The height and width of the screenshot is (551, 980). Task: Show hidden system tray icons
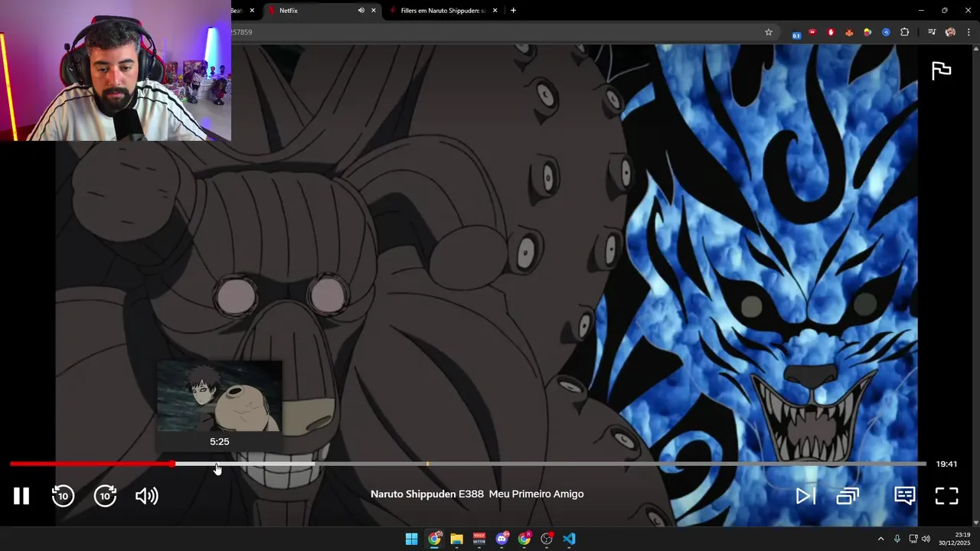tap(880, 539)
